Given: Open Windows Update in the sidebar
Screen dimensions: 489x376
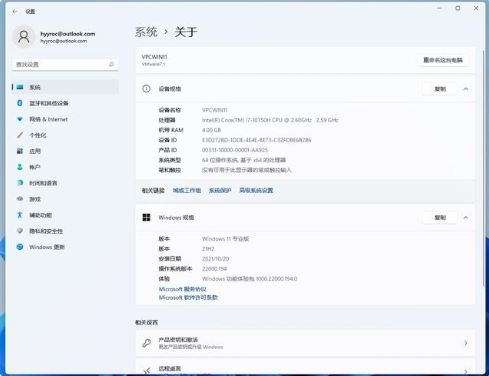Looking at the screenshot, I should pos(65,247).
